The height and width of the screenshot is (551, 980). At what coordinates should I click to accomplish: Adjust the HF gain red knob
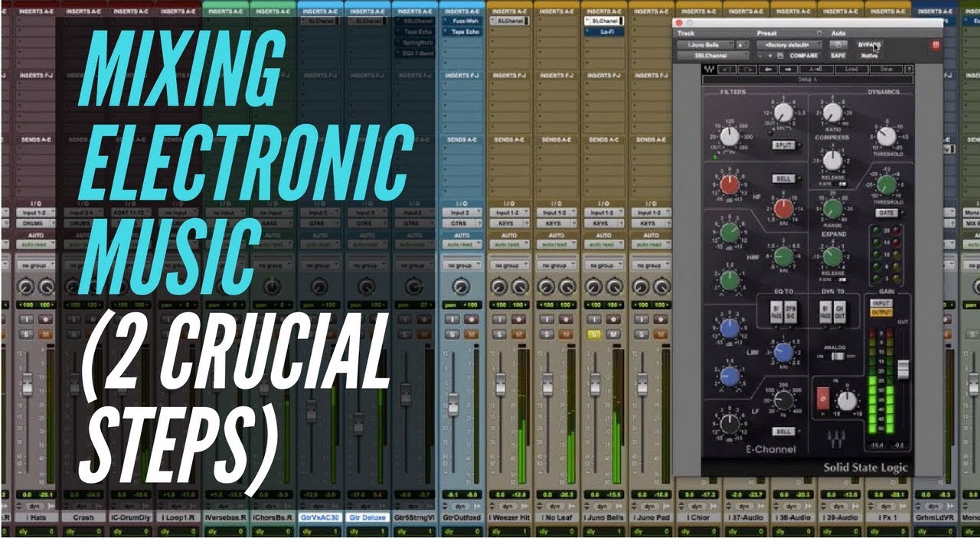pos(730,184)
